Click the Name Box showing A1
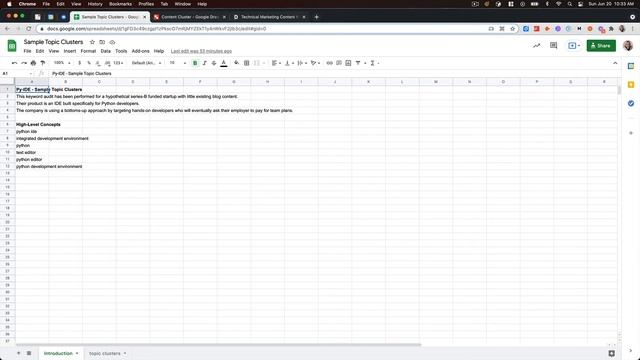 pyautogui.click(x=16, y=73)
